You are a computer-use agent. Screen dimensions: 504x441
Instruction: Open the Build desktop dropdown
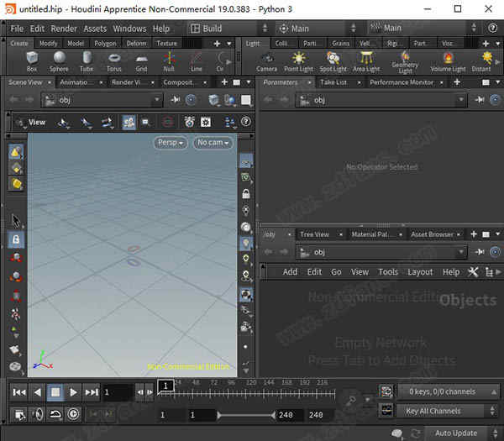[x=228, y=29]
